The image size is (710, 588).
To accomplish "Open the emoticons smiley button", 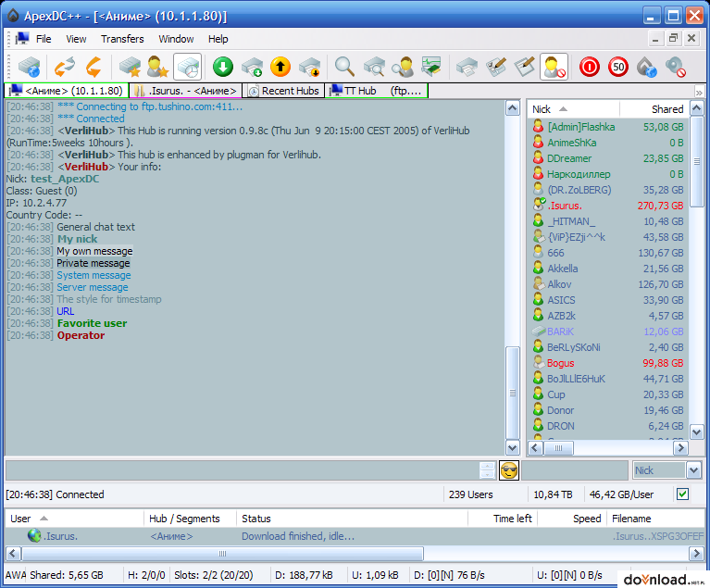I will click(509, 470).
